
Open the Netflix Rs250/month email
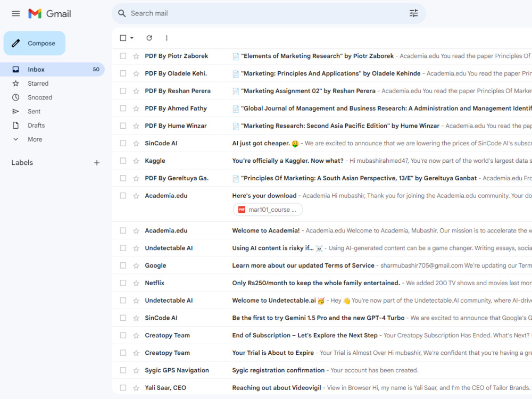tap(316, 282)
